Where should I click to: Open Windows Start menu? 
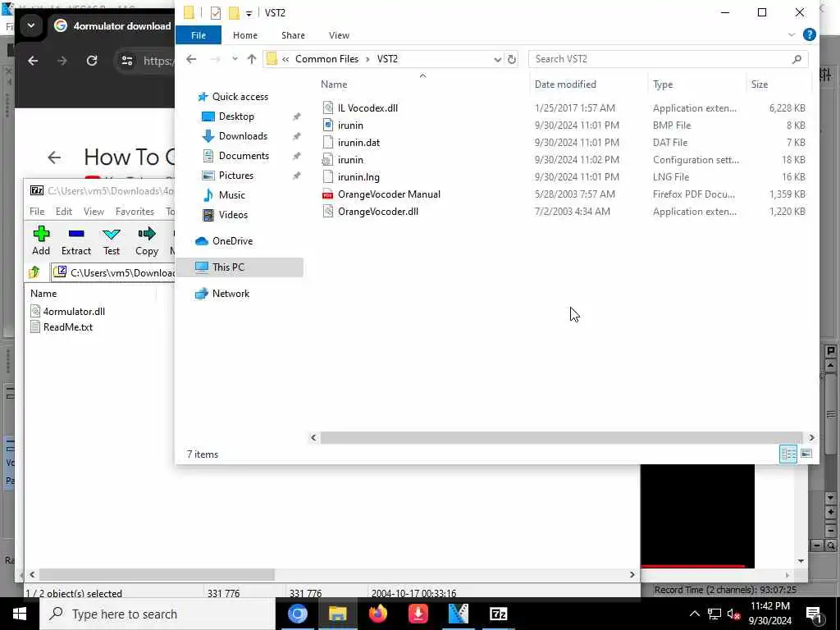click(20, 614)
